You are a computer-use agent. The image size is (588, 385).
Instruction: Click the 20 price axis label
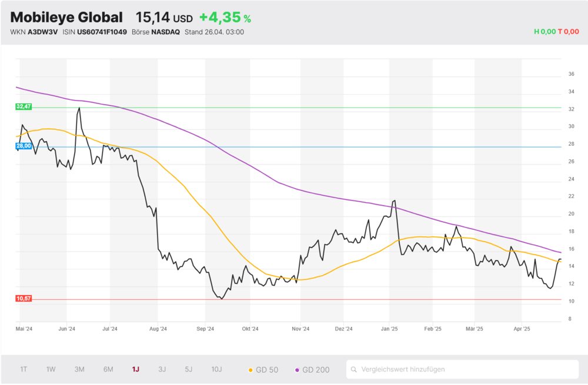571,214
